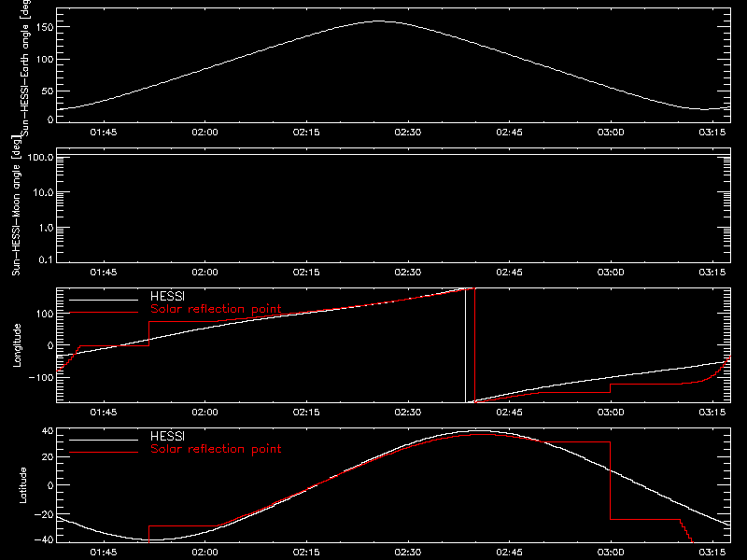Click 02:30 time label under Longitude plot
The height and width of the screenshot is (560, 747).
(x=408, y=412)
